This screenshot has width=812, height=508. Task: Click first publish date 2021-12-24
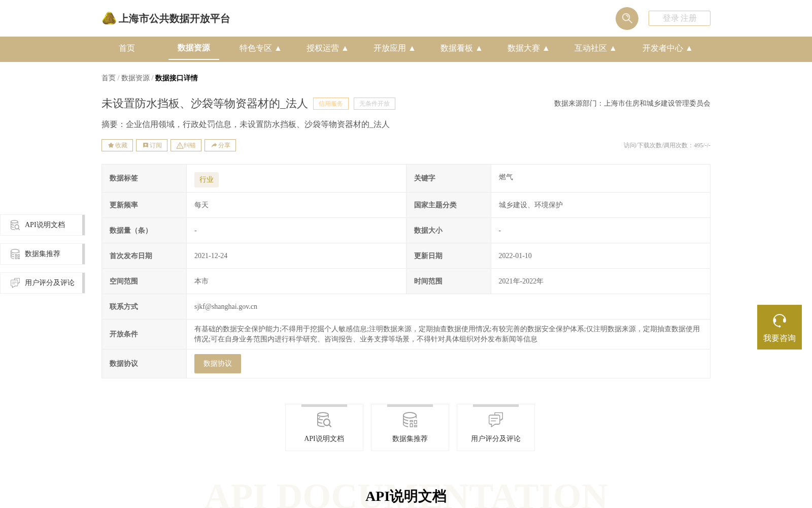click(x=211, y=256)
